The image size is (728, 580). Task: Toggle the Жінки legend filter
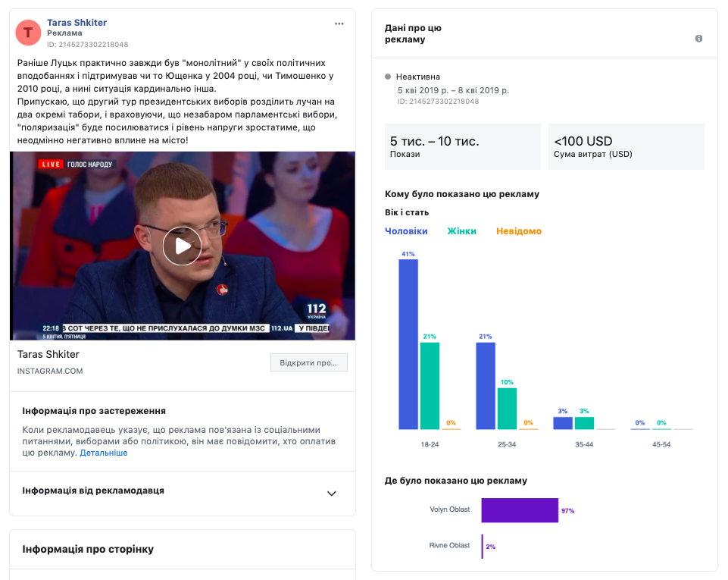click(x=461, y=231)
